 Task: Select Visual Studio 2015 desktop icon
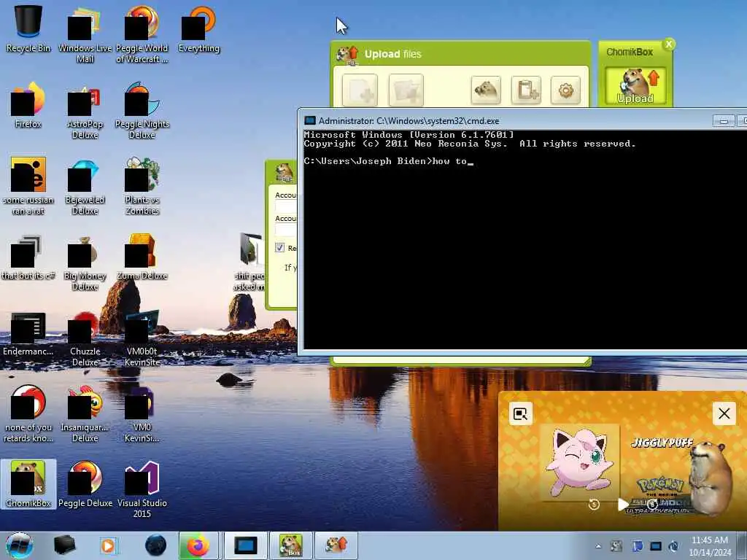pyautogui.click(x=142, y=489)
